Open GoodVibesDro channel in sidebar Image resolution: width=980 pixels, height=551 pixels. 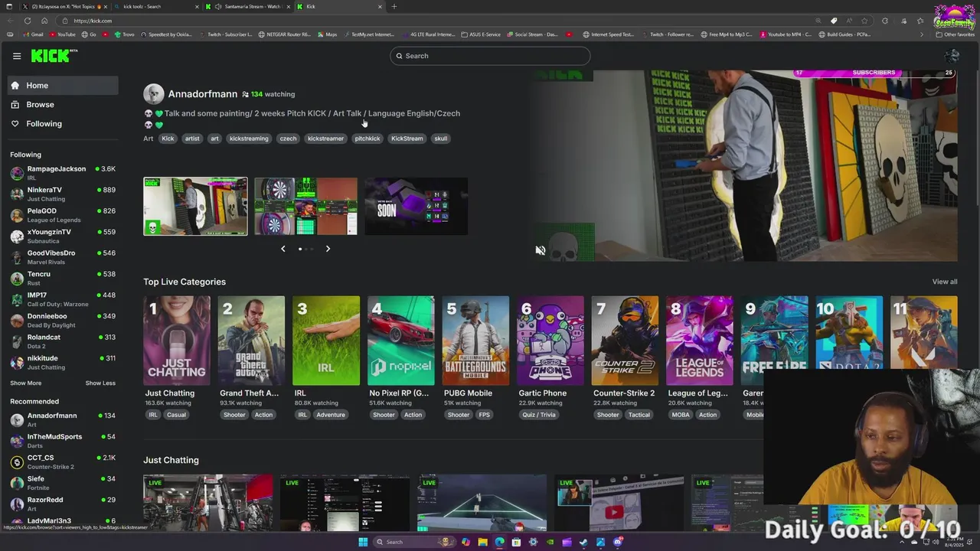(x=63, y=257)
